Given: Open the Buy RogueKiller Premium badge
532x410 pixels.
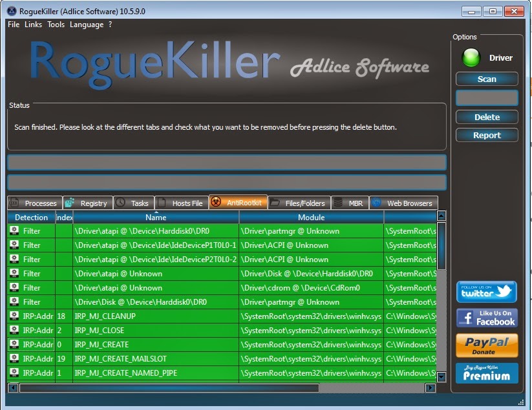Looking at the screenshot, I should pos(487,373).
